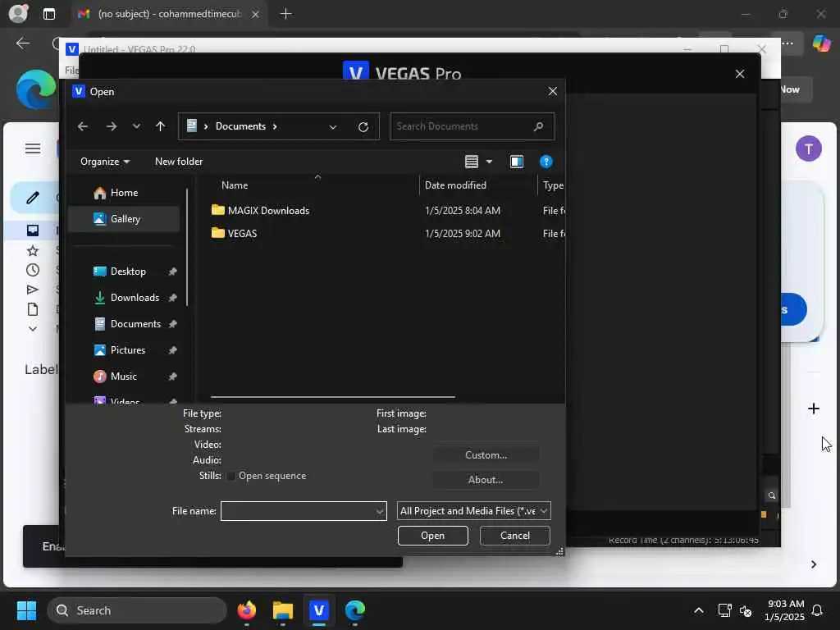Screen dimensions: 840x630
Task: Switch to VEGAS Pro taskbar icon
Action: [x=319, y=610]
